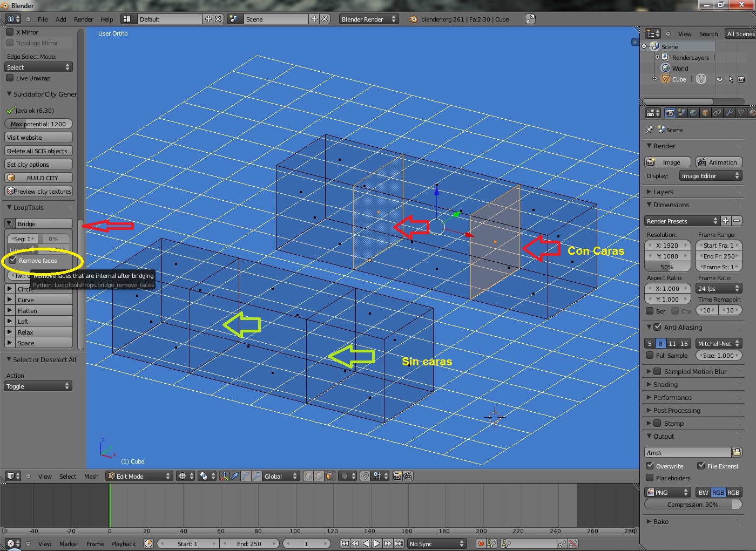Expand the Layers render panel
Viewport: 756px width, 551px height.
click(663, 192)
